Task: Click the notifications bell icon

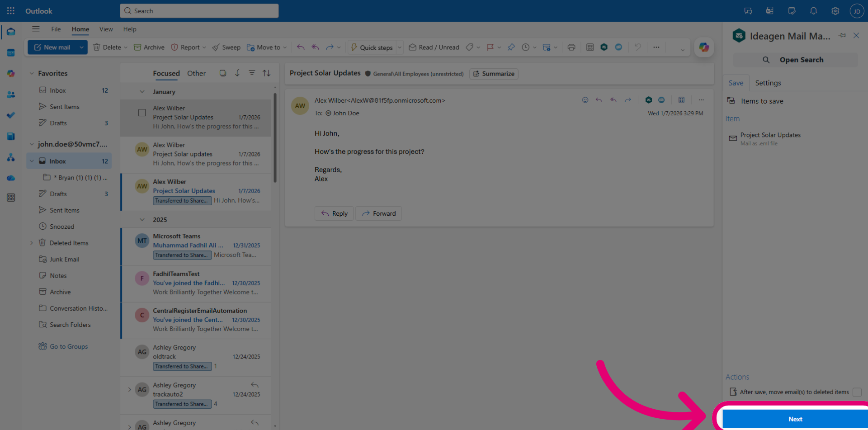Action: (813, 11)
